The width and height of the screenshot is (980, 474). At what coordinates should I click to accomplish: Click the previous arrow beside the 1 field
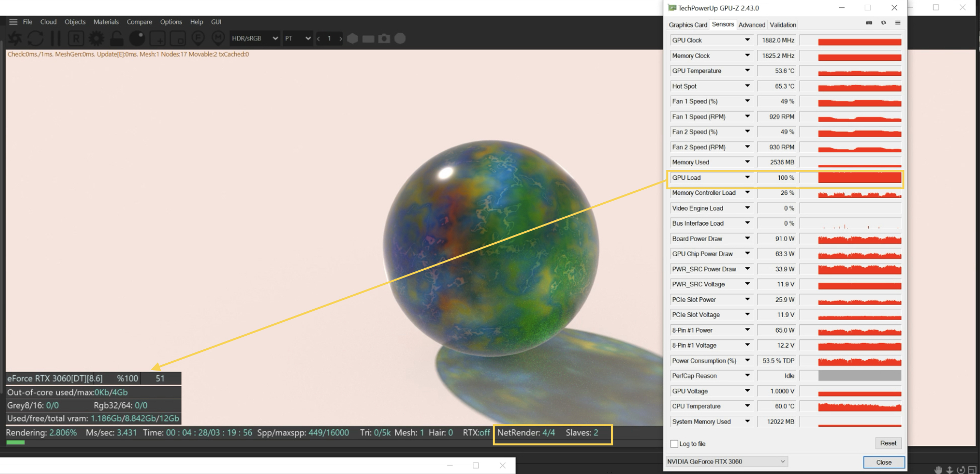[318, 38]
